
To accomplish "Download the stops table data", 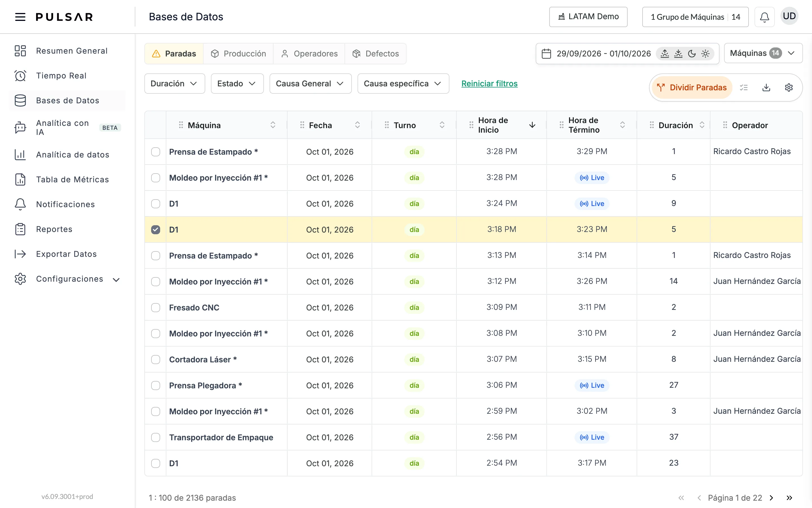I will click(766, 88).
